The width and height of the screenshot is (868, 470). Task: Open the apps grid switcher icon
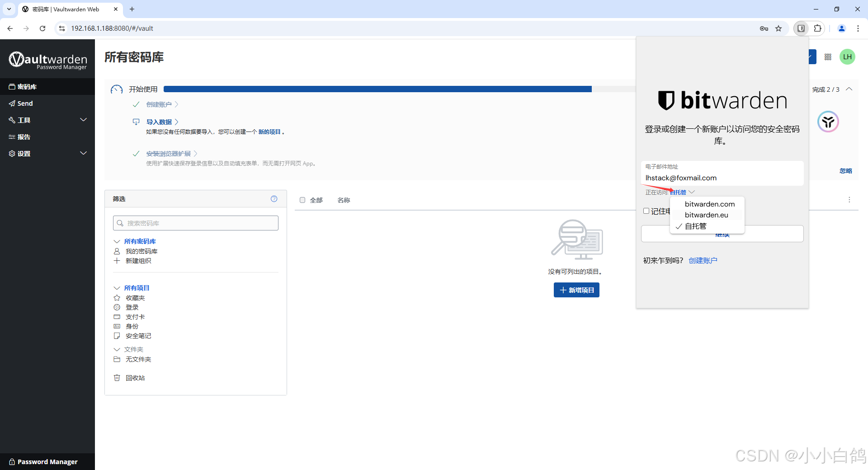point(828,57)
